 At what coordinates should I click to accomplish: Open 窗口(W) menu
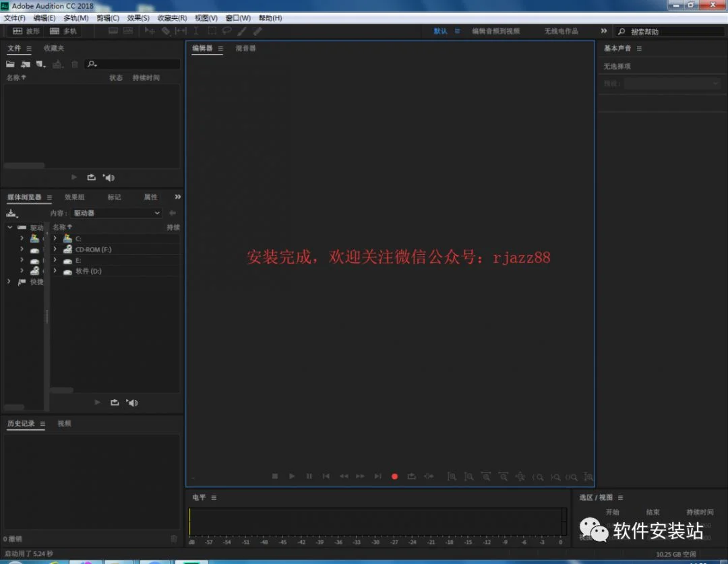coord(238,18)
